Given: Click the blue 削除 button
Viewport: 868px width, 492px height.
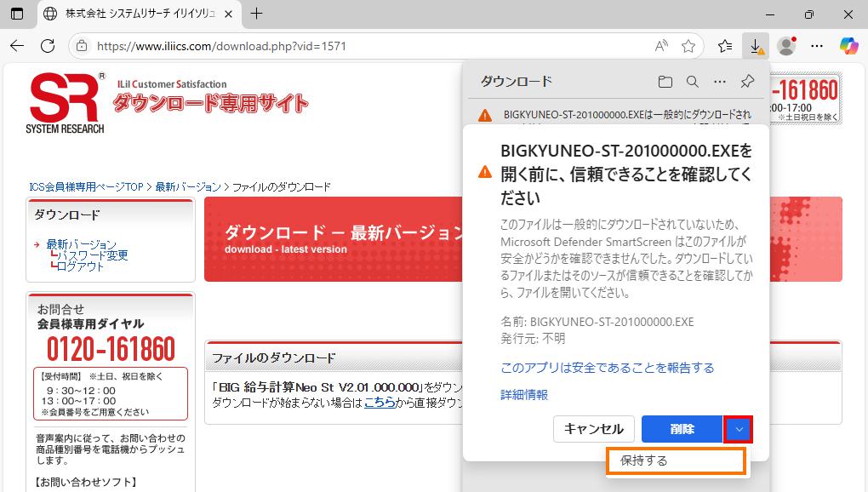Looking at the screenshot, I should tap(682, 429).
